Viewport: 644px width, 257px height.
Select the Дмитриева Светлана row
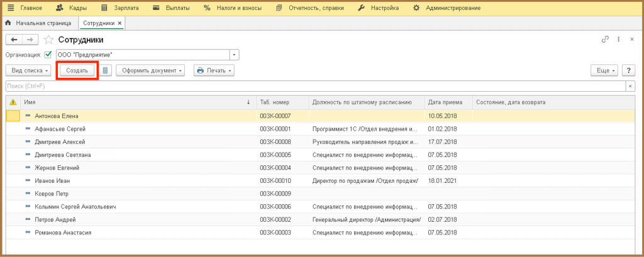pos(320,155)
